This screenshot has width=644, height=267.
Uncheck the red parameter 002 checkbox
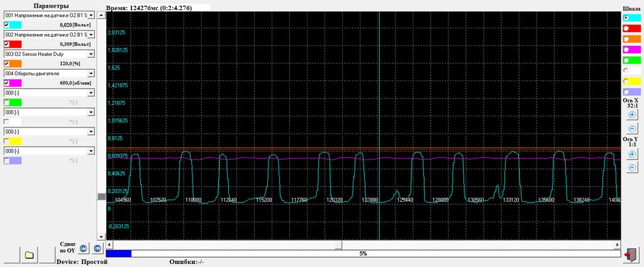(7, 45)
